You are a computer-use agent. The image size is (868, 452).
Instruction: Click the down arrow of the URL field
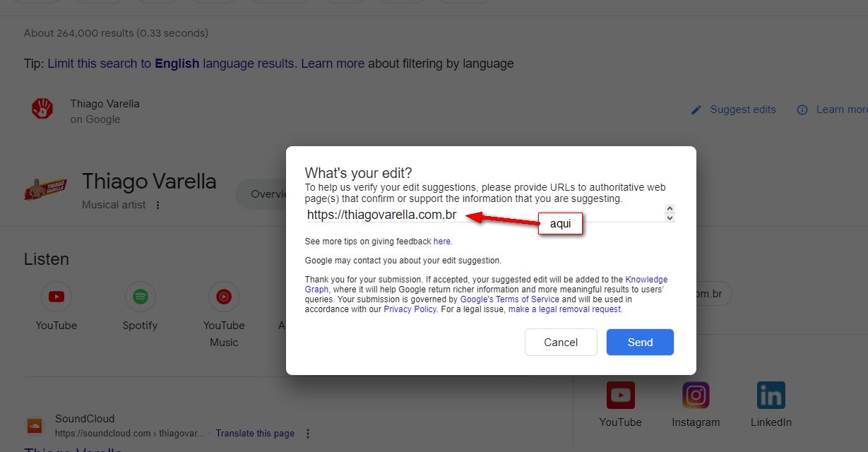670,218
